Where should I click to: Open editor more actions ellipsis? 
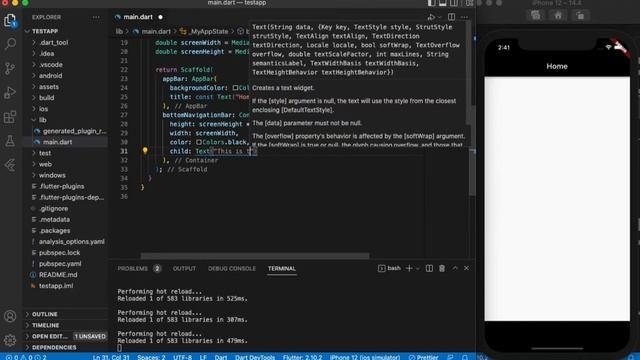pos(464,17)
